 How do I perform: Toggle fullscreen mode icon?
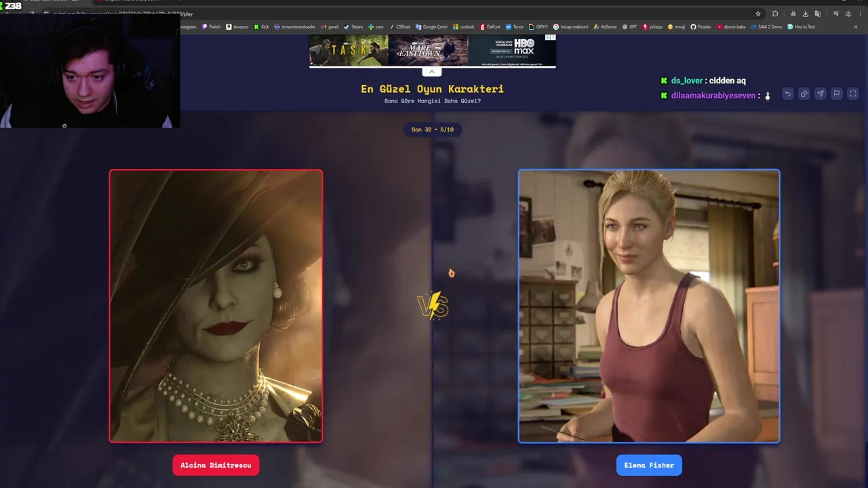pyautogui.click(x=853, y=94)
